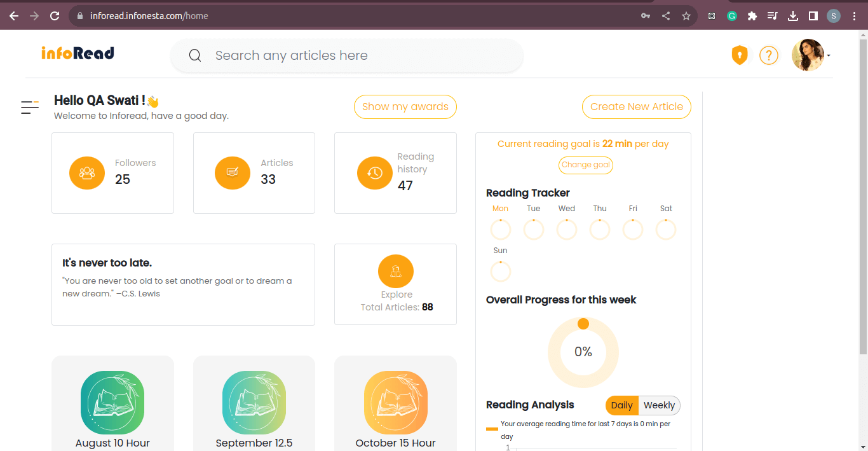This screenshot has height=451, width=868.
Task: Select Saturday in Reading Tracker
Action: pos(666,229)
